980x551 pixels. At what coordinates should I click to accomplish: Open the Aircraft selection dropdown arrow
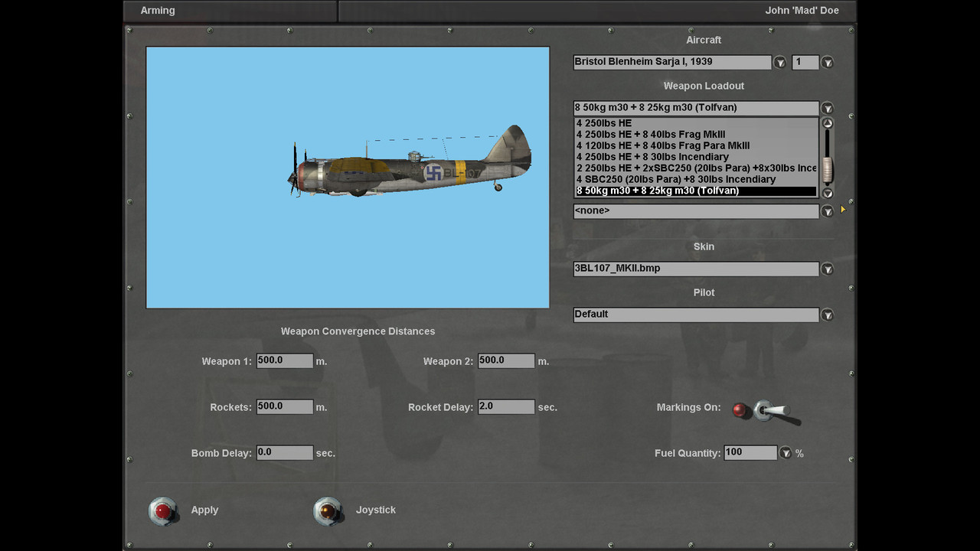780,63
